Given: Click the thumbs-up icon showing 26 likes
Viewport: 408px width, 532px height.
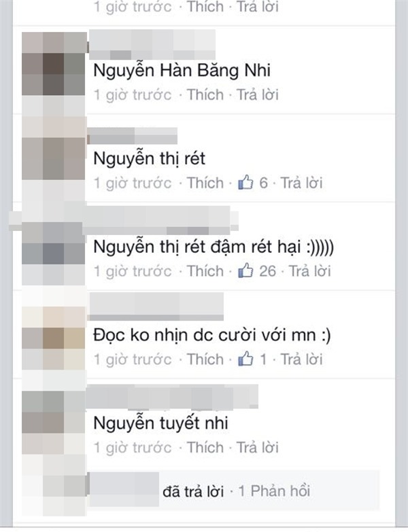Looking at the screenshot, I should [245, 270].
